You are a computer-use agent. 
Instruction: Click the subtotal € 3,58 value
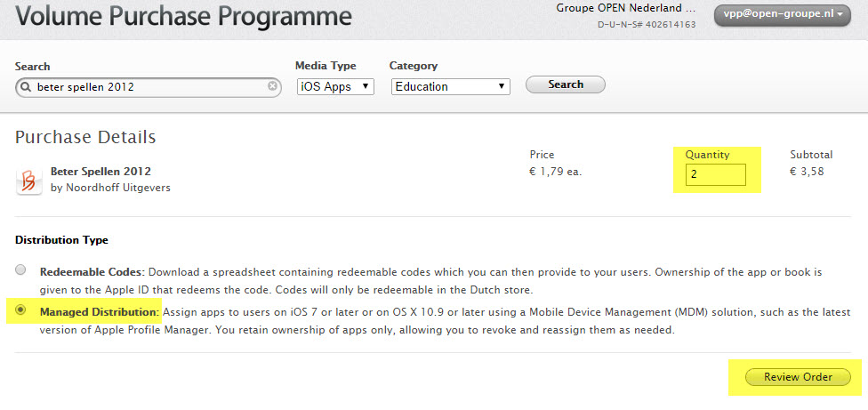pyautogui.click(x=807, y=172)
